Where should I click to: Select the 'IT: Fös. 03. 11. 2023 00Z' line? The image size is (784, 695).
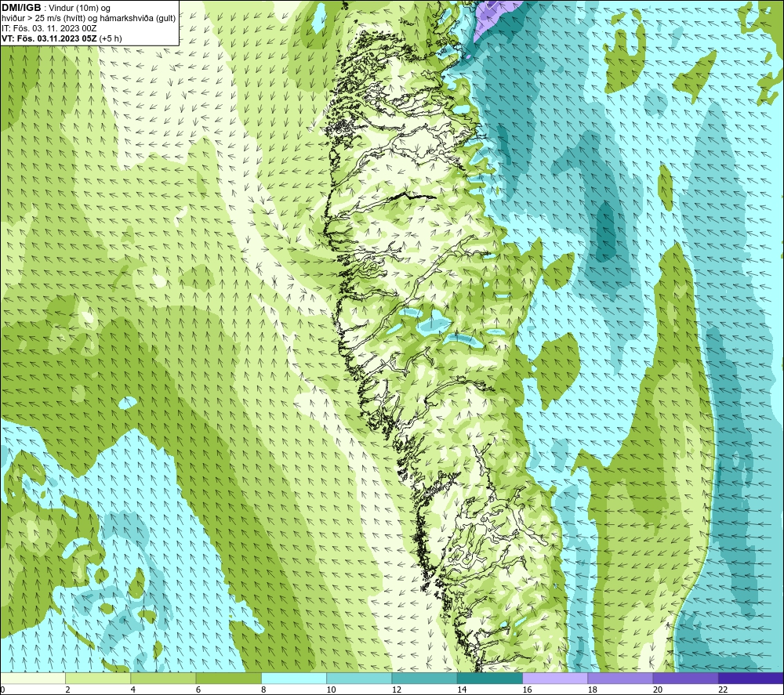pos(49,28)
